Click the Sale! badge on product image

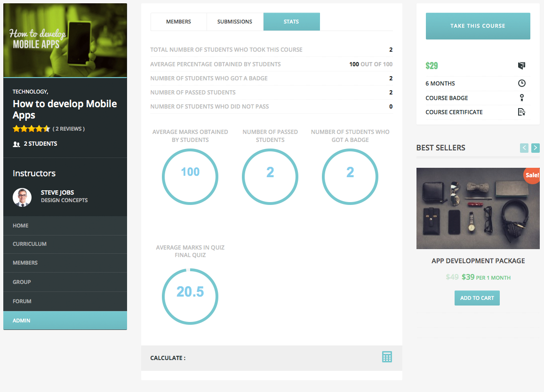532,175
